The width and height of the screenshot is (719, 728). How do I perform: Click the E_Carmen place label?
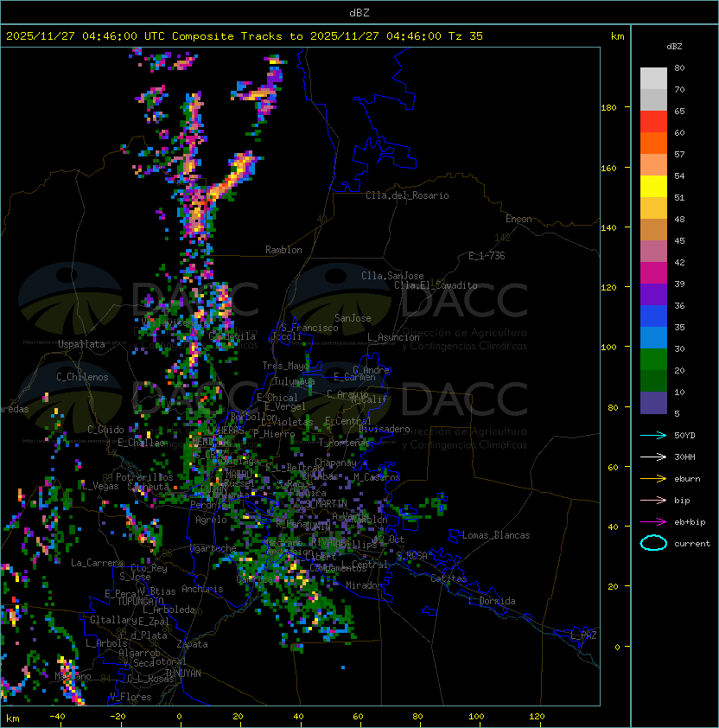(x=354, y=377)
